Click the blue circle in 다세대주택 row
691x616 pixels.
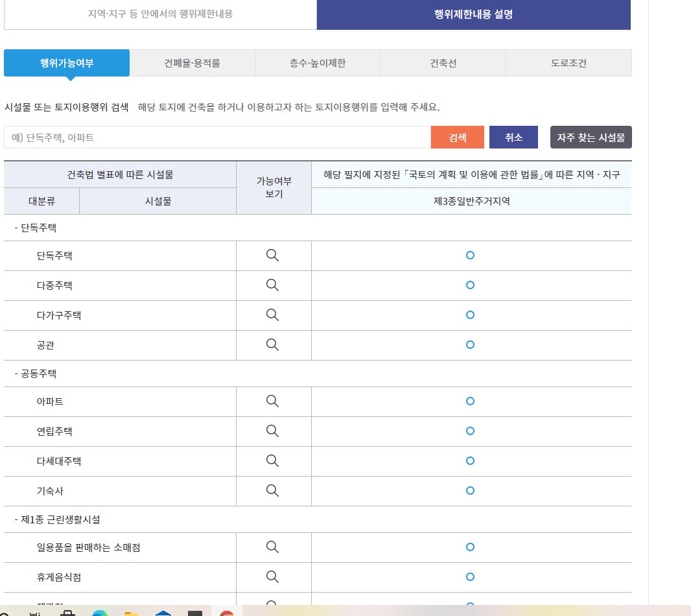click(x=470, y=461)
